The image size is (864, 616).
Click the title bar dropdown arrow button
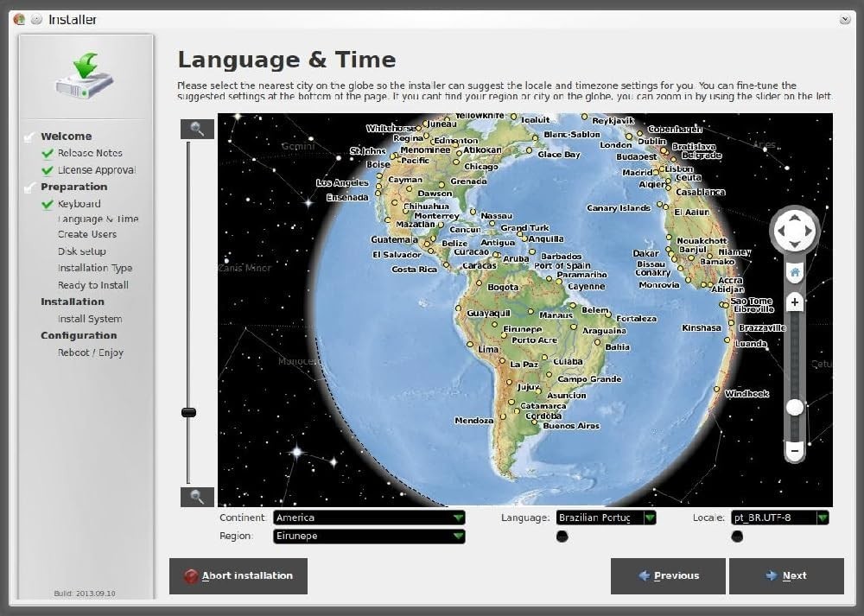pos(845,19)
